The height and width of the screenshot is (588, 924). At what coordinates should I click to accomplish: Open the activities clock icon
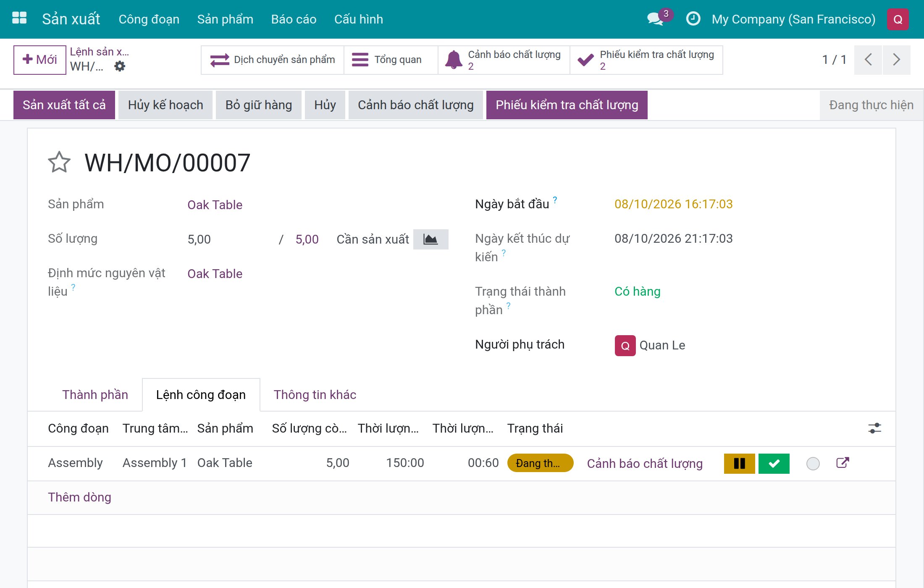click(693, 19)
